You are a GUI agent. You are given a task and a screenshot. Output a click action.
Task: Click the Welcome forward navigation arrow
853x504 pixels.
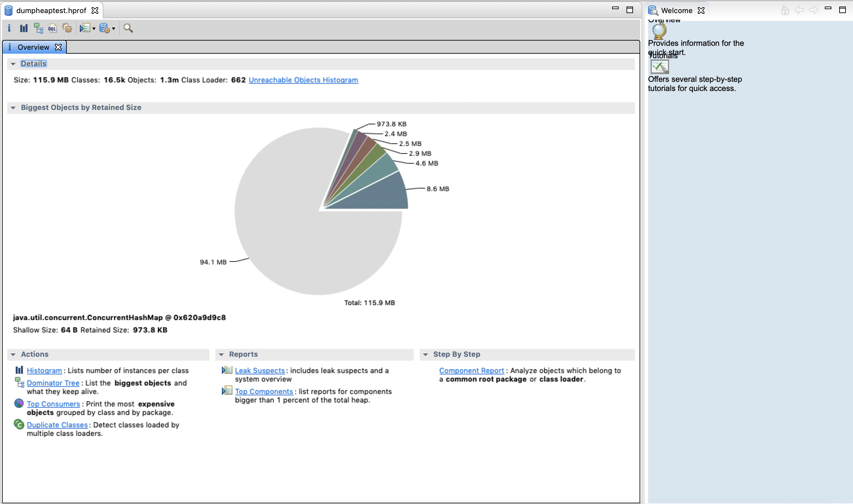click(x=814, y=10)
